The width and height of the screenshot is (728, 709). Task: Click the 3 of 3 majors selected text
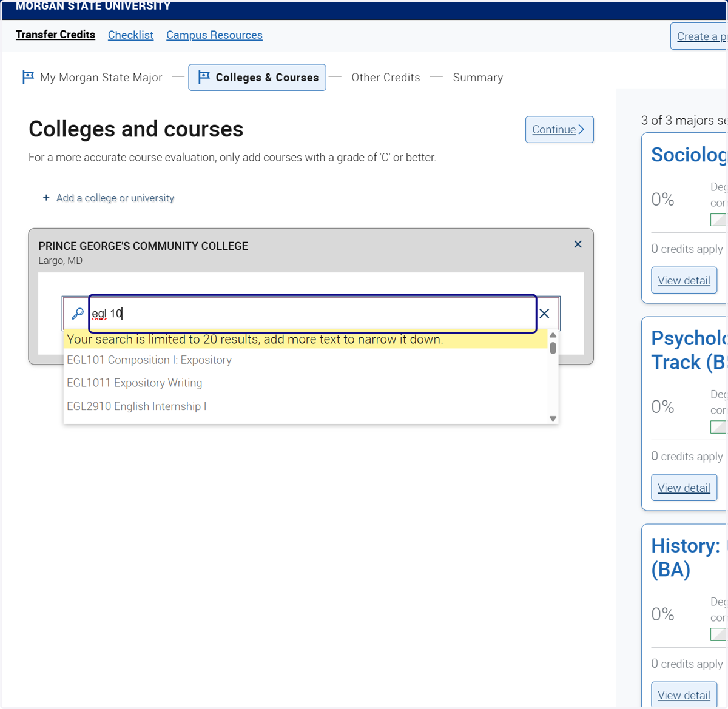pos(684,120)
